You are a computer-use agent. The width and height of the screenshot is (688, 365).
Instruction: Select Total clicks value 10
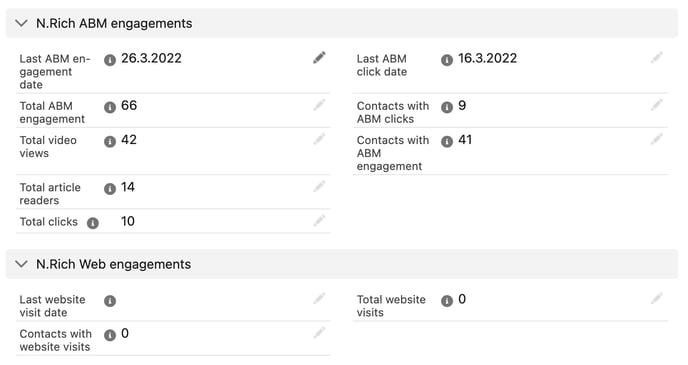(128, 221)
